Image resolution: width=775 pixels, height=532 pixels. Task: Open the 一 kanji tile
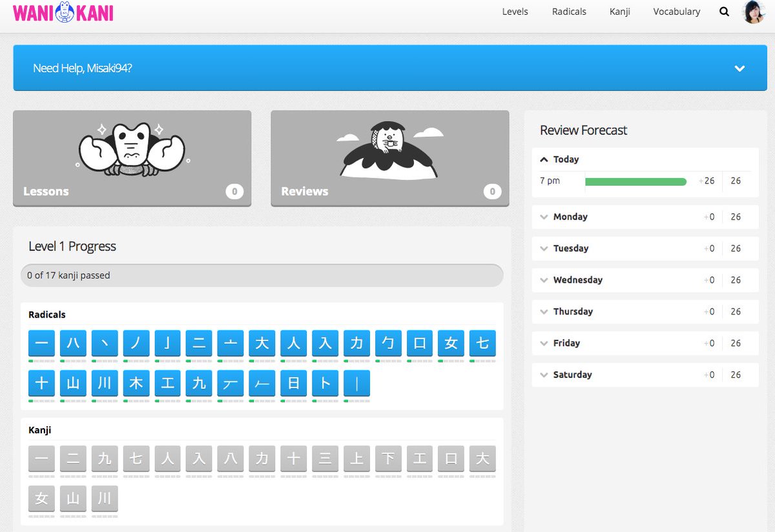click(41, 458)
